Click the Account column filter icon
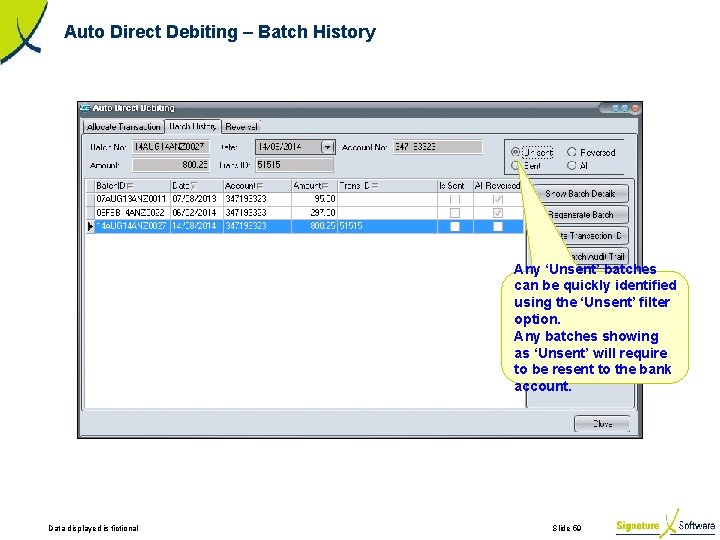Screen dimensions: 720x540 260,186
